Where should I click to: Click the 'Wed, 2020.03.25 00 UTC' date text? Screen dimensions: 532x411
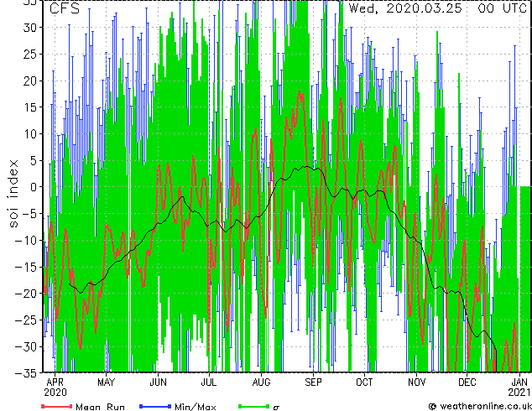(x=437, y=8)
